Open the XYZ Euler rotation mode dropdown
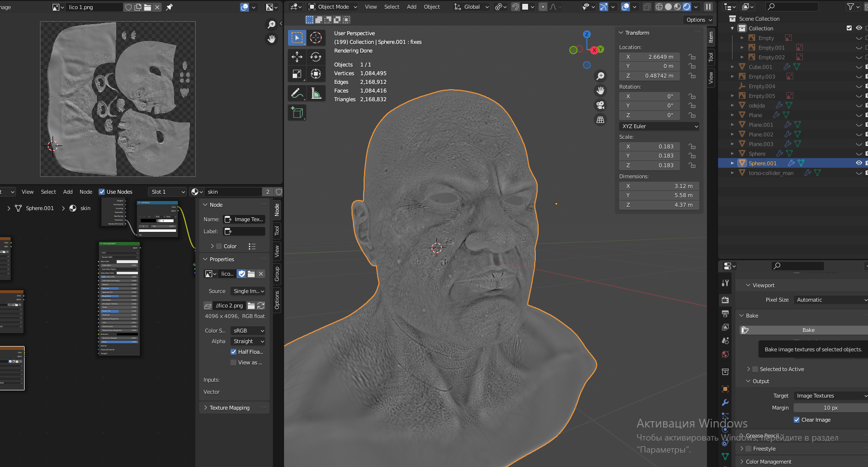 coord(659,126)
